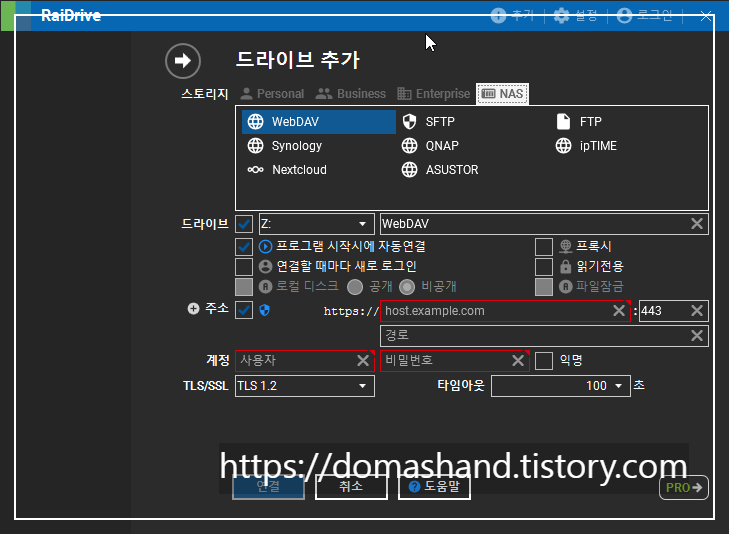Image resolution: width=729 pixels, height=534 pixels.
Task: Enable the 익명 anonymous checkbox
Action: point(543,361)
